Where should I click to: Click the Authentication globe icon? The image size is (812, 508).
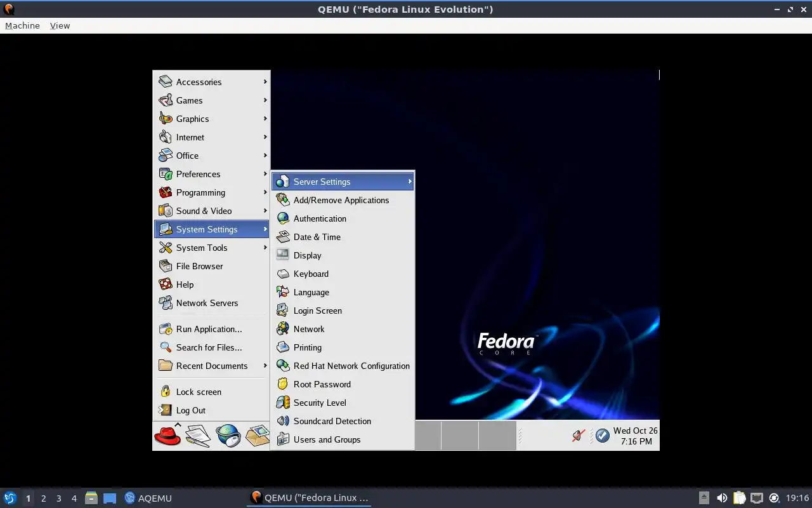(x=283, y=218)
